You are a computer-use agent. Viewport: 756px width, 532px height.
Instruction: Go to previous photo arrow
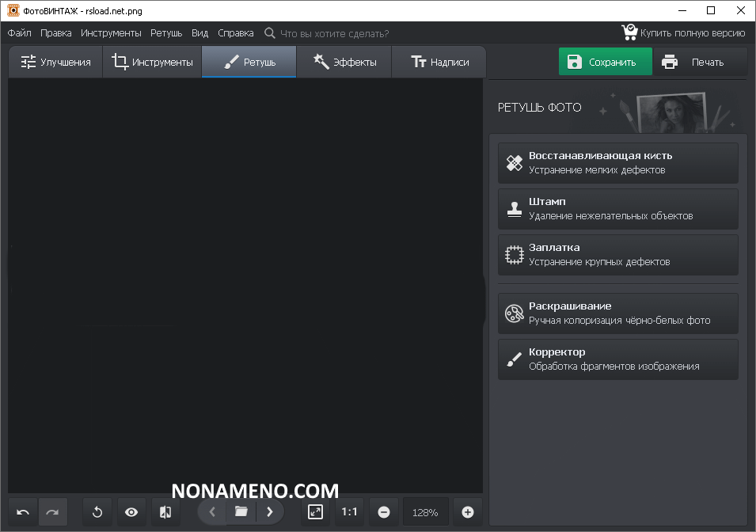coord(212,511)
